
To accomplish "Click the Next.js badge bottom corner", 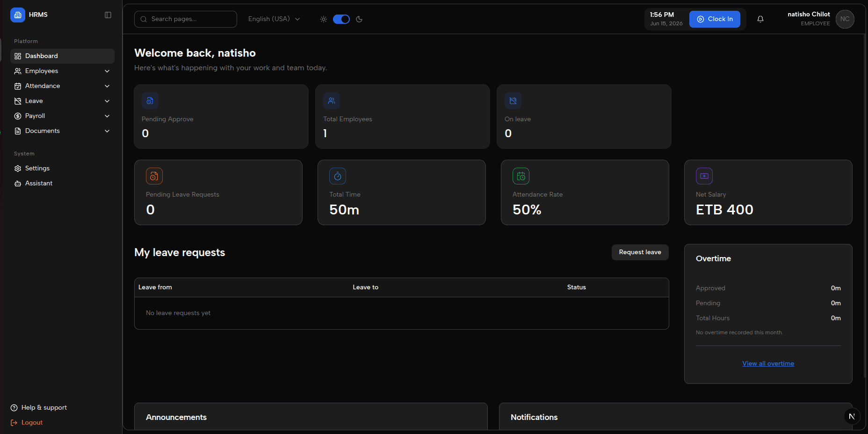I will pos(852,416).
